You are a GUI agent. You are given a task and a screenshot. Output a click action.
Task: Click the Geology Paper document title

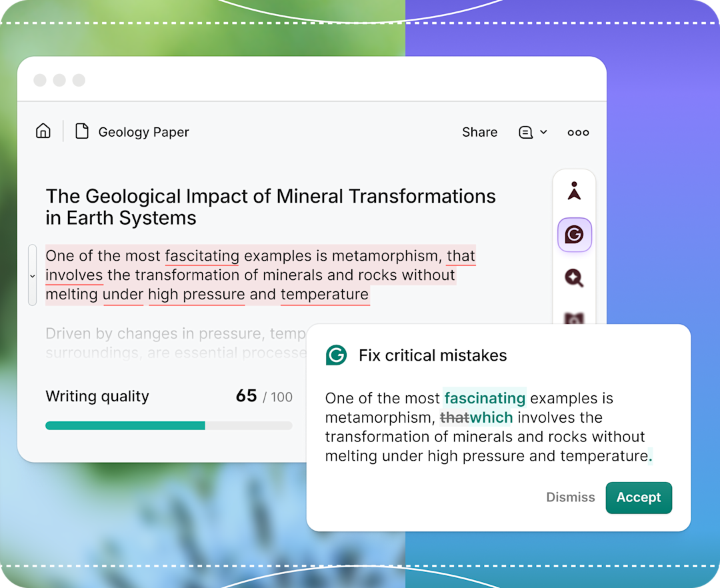143,133
